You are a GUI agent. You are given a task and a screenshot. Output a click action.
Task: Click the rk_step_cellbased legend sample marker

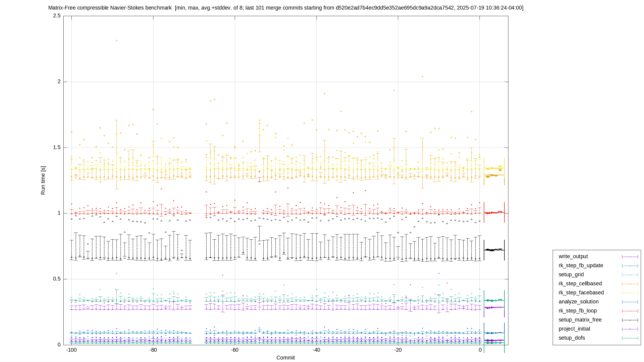click(630, 284)
